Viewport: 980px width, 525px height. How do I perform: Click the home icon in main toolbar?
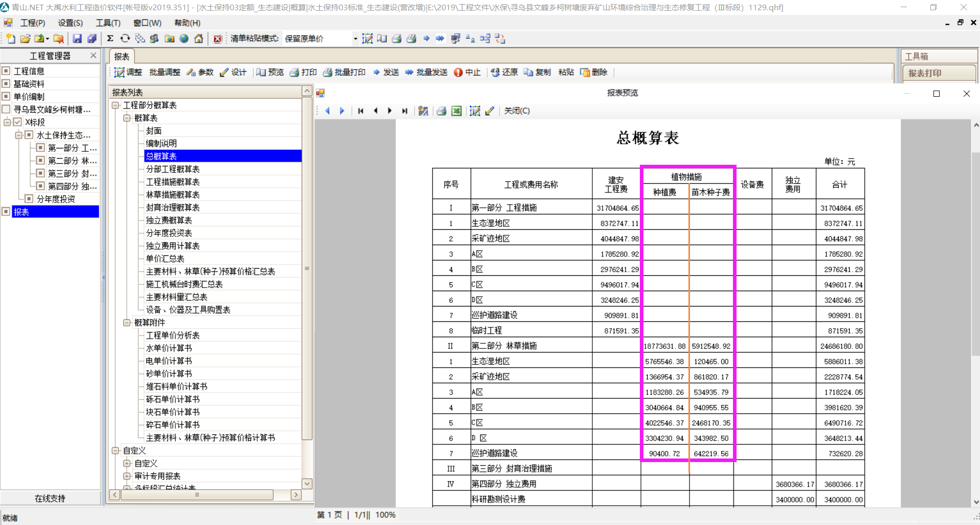199,39
